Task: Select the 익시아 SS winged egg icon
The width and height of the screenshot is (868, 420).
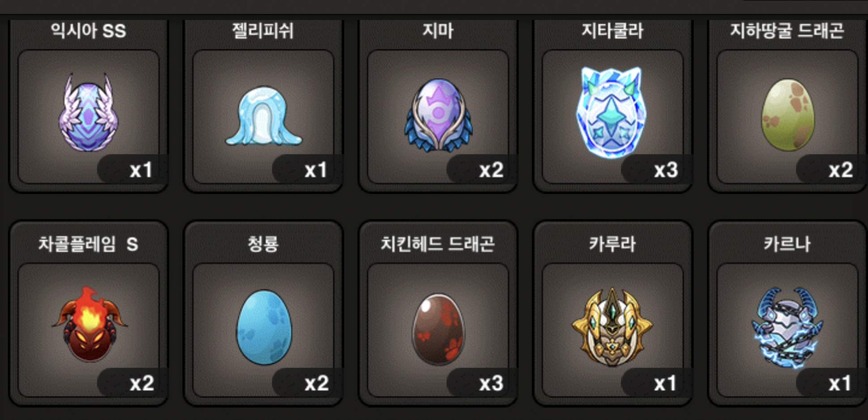Action: coord(89,113)
